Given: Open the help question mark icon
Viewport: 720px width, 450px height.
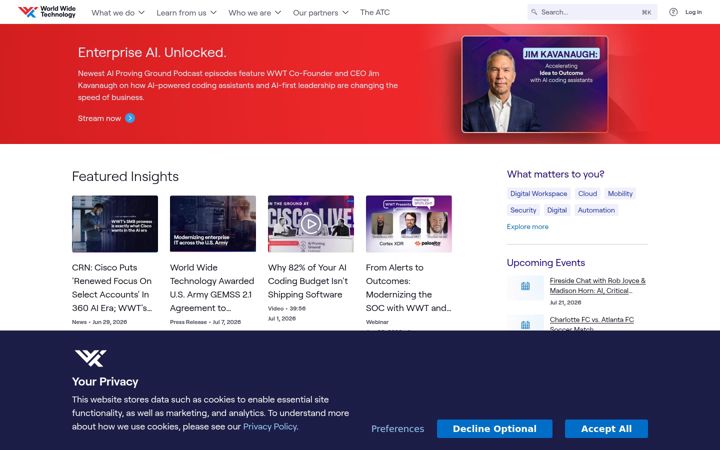Looking at the screenshot, I should pos(673,12).
